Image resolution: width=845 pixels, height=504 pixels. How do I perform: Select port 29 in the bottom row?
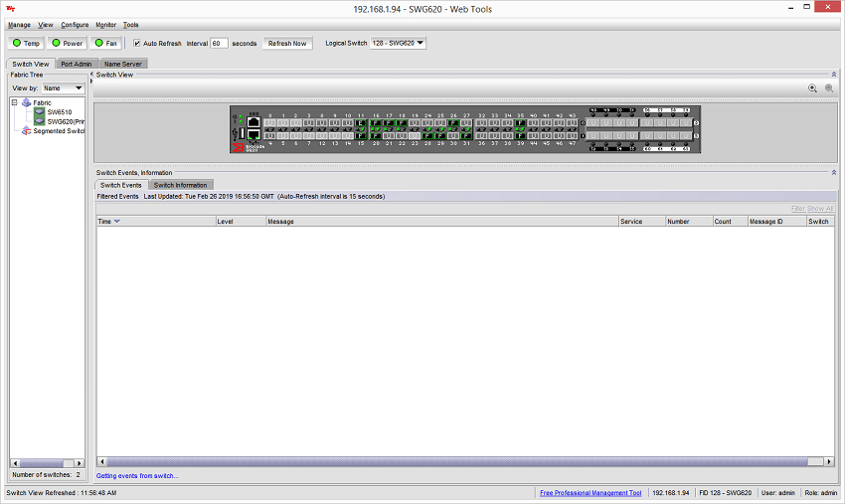440,135
